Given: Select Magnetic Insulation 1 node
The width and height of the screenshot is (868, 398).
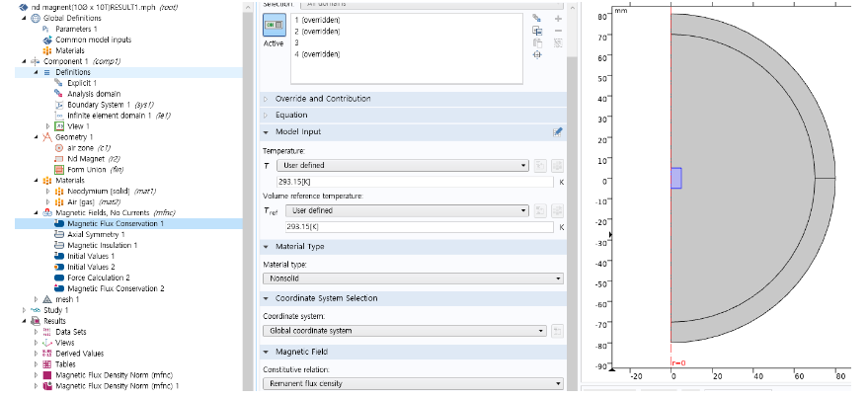Looking at the screenshot, I should click(x=102, y=245).
